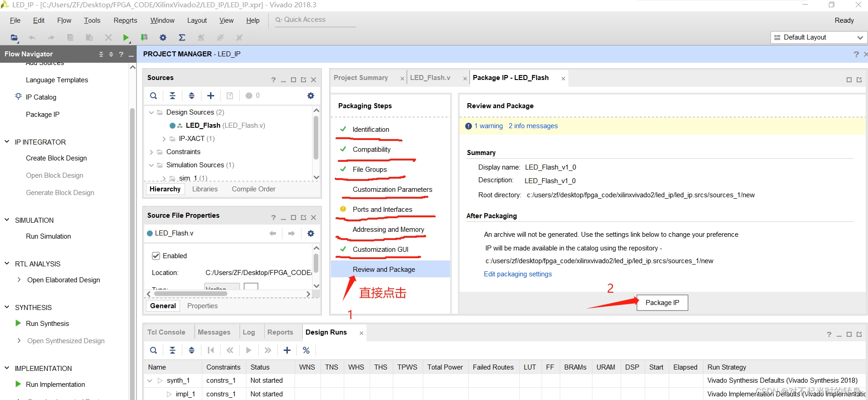The image size is (868, 400).
Task: Open Sources panel settings gear
Action: [311, 95]
